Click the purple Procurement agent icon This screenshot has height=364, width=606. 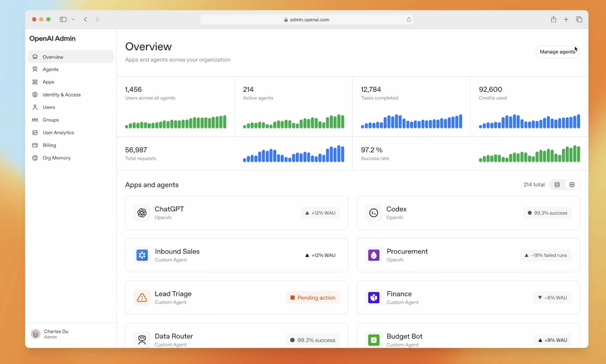(374, 255)
